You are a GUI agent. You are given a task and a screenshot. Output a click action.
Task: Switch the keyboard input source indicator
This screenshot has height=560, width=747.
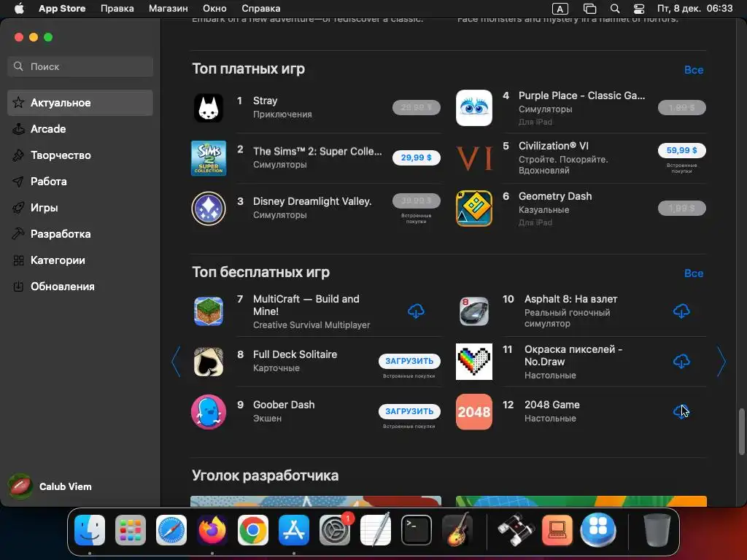(x=560, y=9)
